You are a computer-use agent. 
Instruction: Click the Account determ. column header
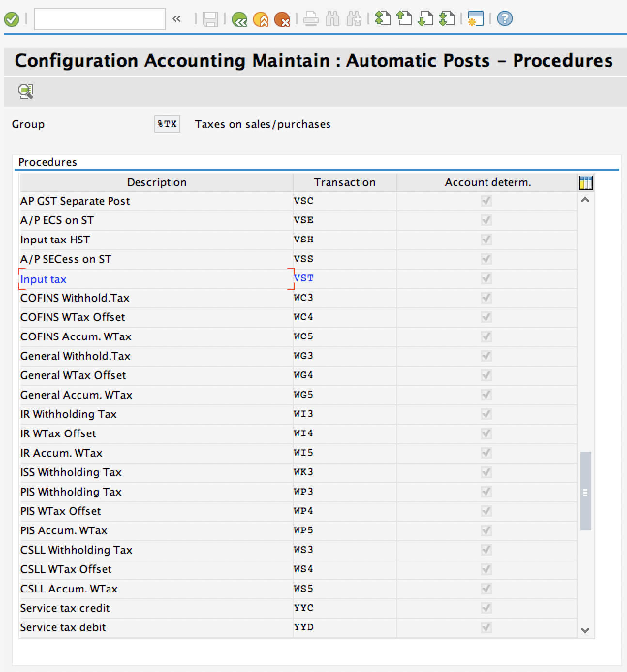[487, 182]
